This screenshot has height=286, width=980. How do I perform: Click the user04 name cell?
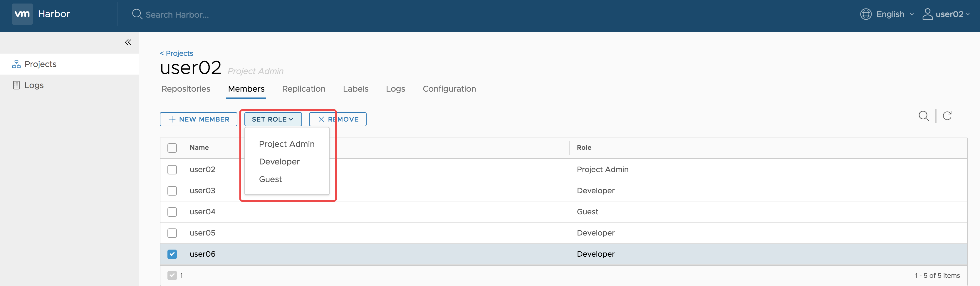[202, 212]
